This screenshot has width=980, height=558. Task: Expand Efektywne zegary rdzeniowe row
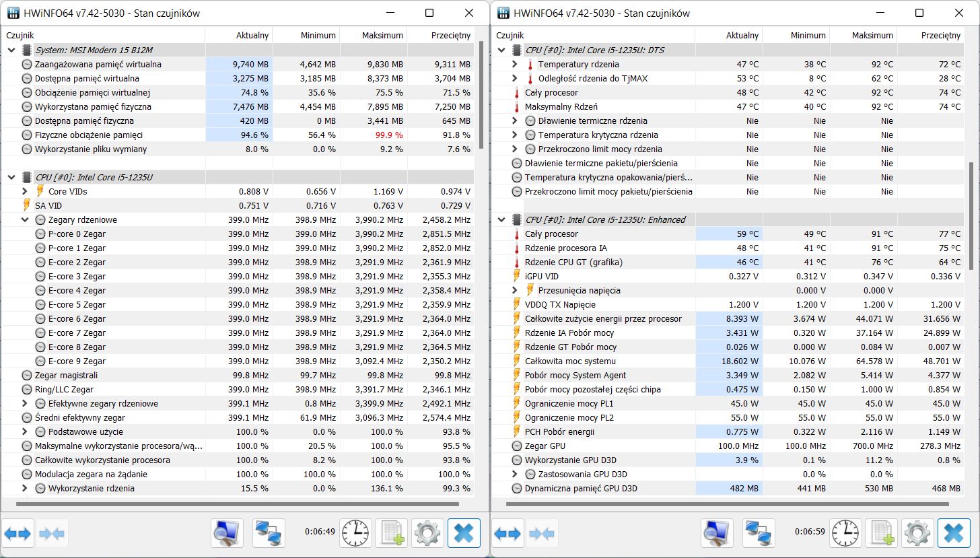coord(25,403)
